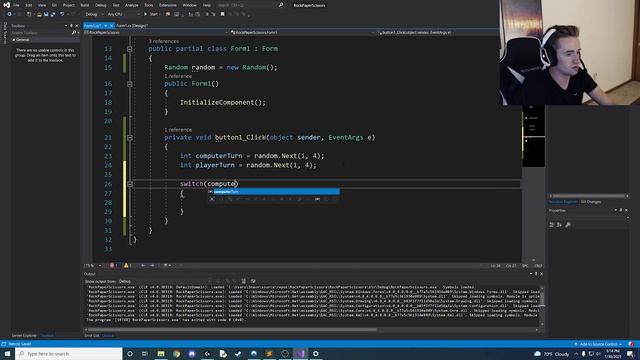This screenshot has width=640, height=360.
Task: Click the Save file icon in toolbar
Action: [46, 14]
